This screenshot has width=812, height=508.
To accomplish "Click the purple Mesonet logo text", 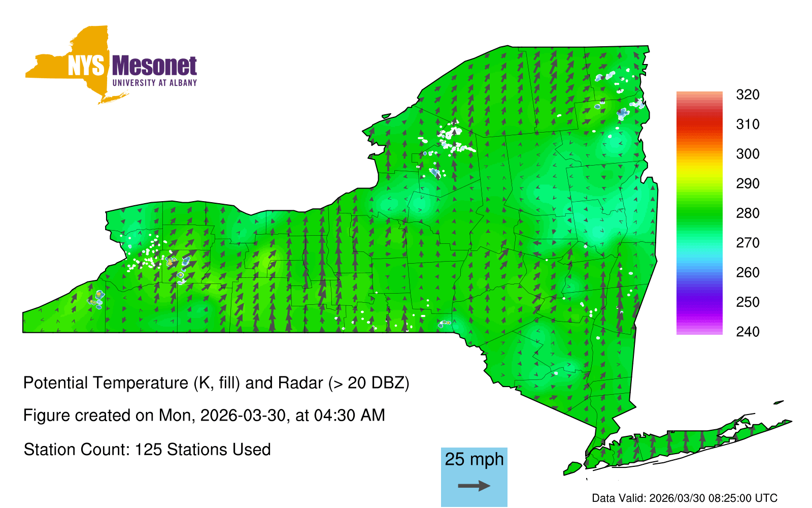I will point(154,66).
